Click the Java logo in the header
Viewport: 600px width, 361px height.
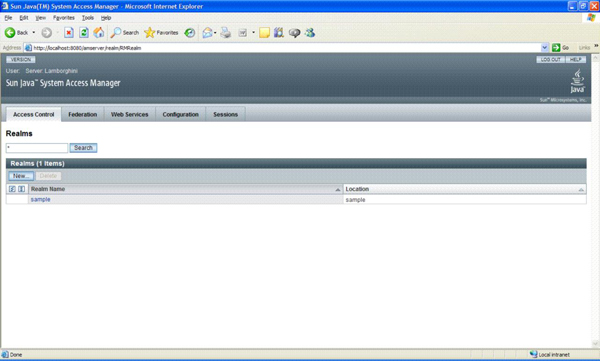(x=577, y=81)
